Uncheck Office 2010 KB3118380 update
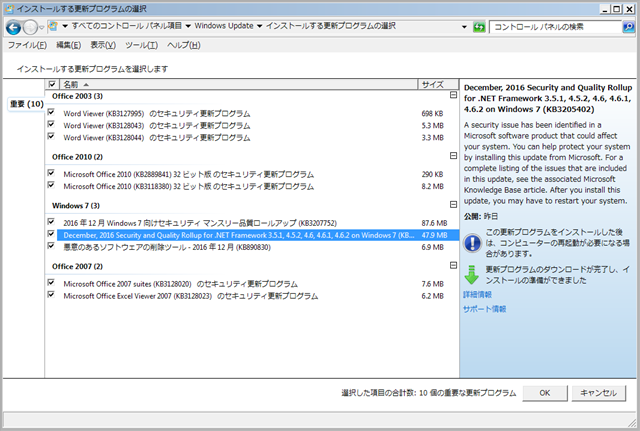Viewport: 640px width, 431px height. click(x=51, y=184)
